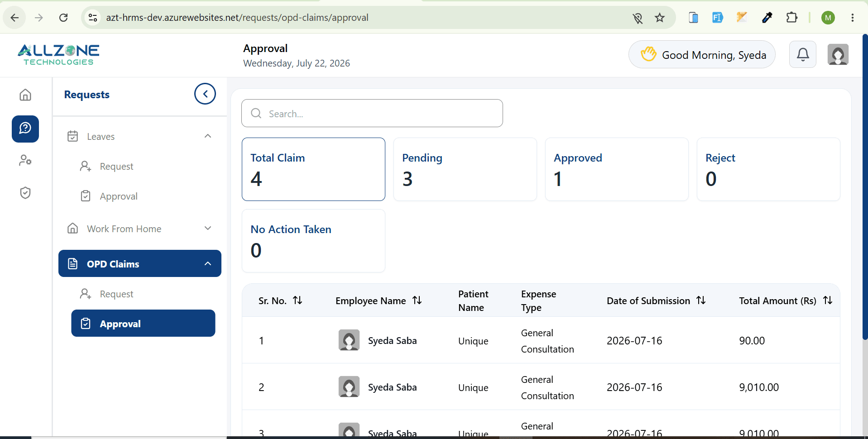Open notifications via the bell icon
868x439 pixels.
[803, 54]
